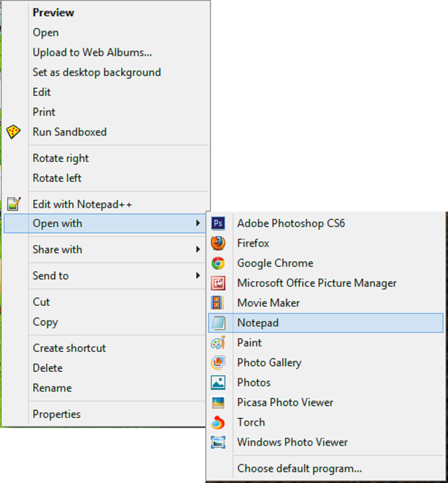This screenshot has width=448, height=483.
Task: Open with Torch label
Action: pos(251,422)
